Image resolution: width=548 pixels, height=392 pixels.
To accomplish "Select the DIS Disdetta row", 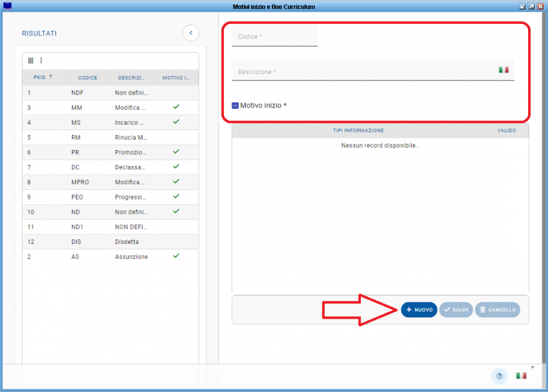I will pyautogui.click(x=110, y=241).
